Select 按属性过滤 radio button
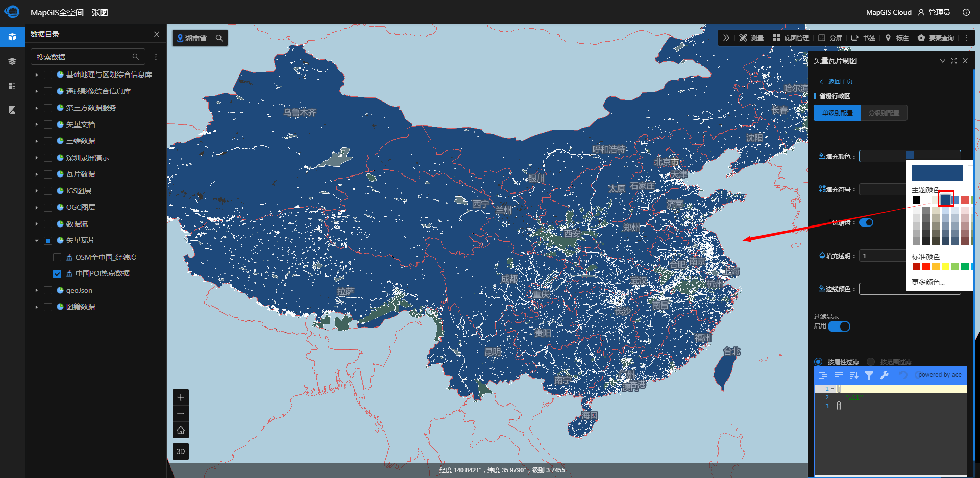 tap(819, 362)
